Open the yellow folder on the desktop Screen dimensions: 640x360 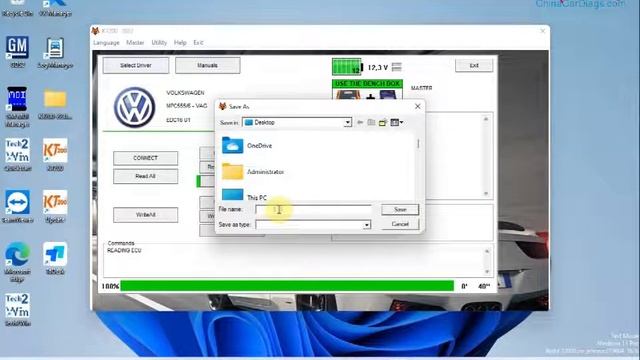coord(55,99)
